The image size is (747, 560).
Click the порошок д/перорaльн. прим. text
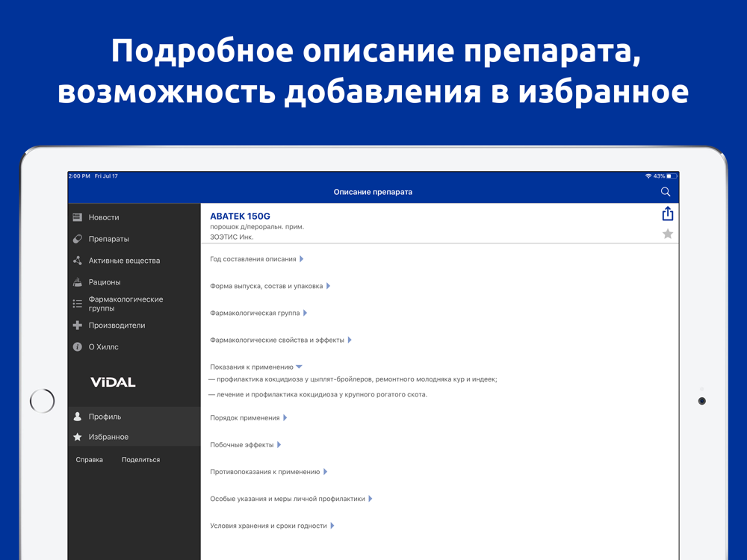(x=257, y=227)
